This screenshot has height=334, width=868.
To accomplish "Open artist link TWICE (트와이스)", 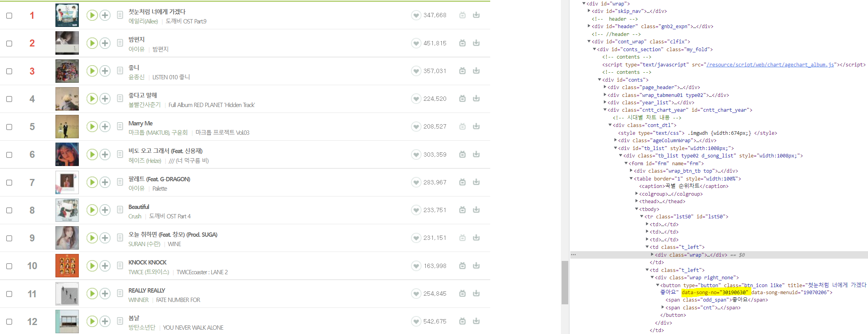I will [x=149, y=272].
